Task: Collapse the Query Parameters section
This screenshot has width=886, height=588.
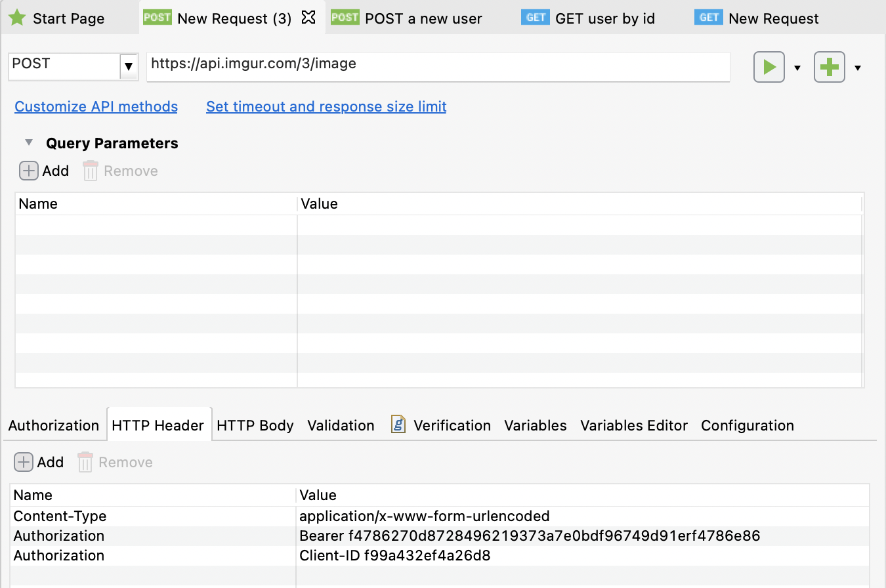Action: tap(28, 142)
